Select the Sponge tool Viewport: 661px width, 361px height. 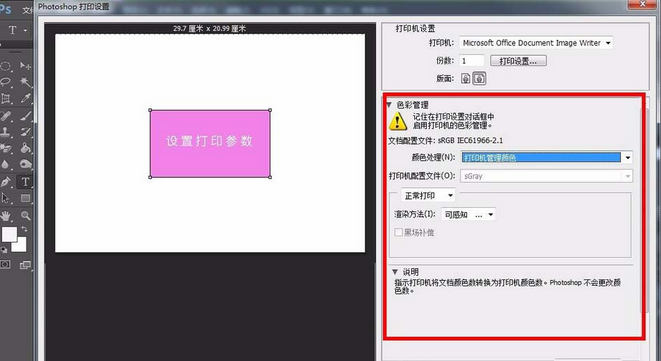tap(25, 164)
